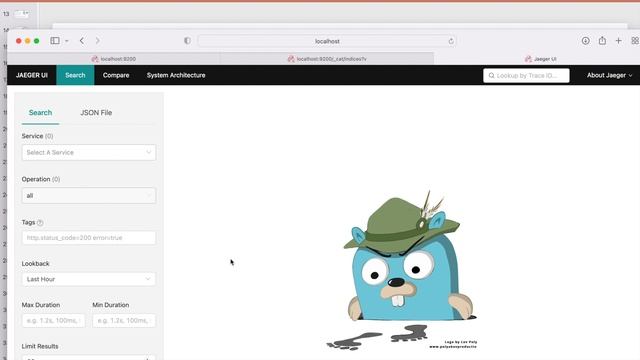The width and height of the screenshot is (640, 360).
Task: Click the Safari share icon
Action: tap(602, 40)
